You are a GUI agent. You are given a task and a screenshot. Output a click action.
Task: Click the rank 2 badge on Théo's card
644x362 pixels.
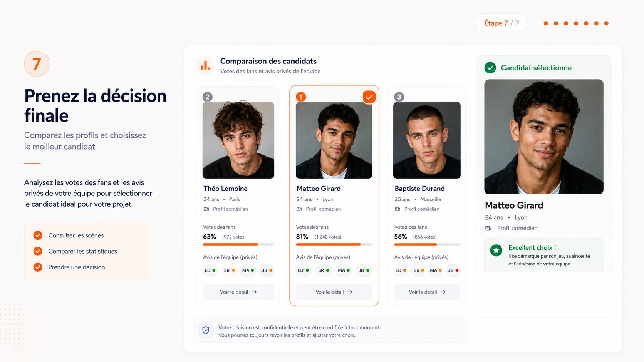[208, 97]
